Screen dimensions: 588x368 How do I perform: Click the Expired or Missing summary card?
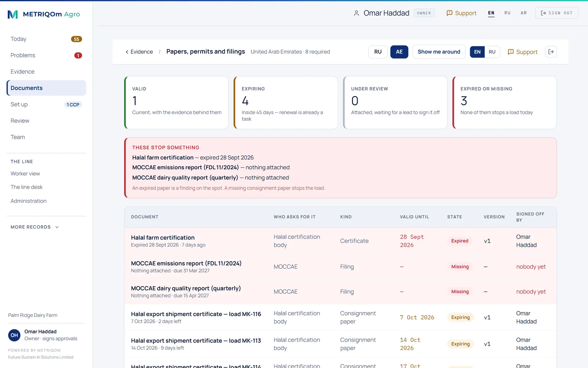click(505, 103)
